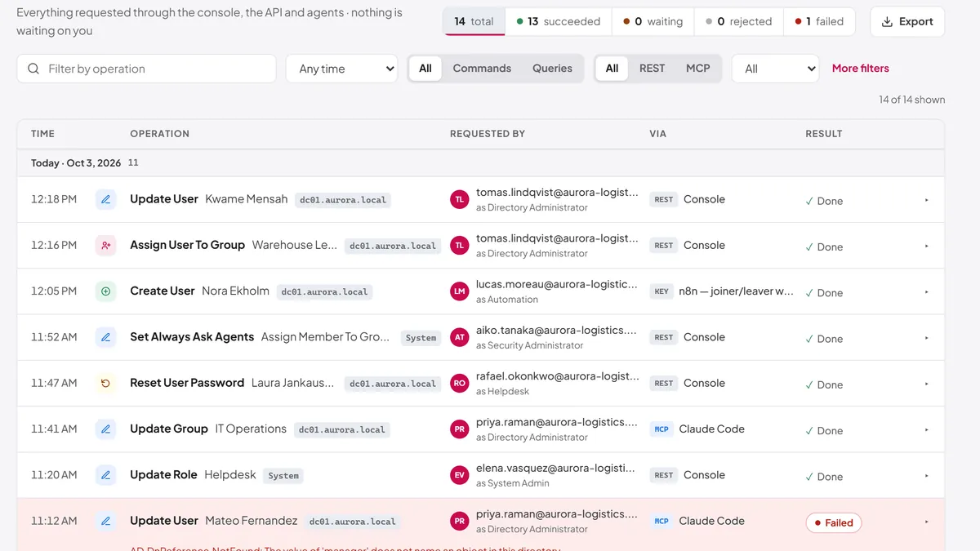
Task: Expand the Update Group IT Operations row arrow
Action: pos(926,429)
